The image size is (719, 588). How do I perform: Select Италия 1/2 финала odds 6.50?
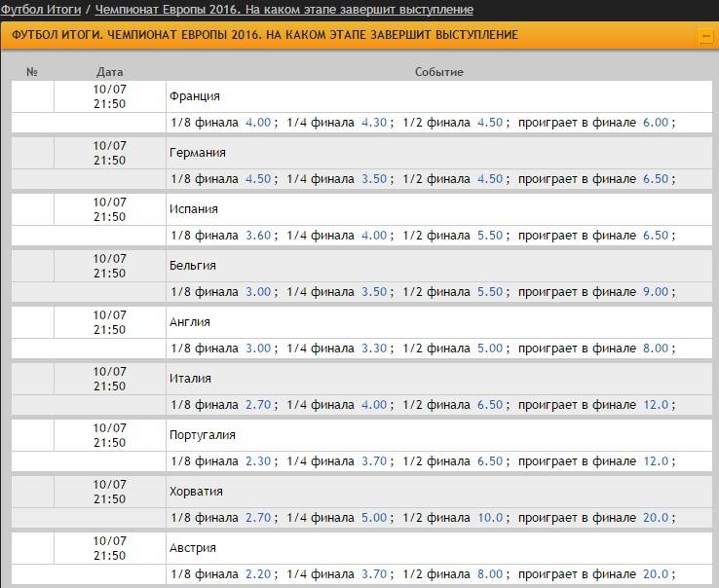point(489,405)
